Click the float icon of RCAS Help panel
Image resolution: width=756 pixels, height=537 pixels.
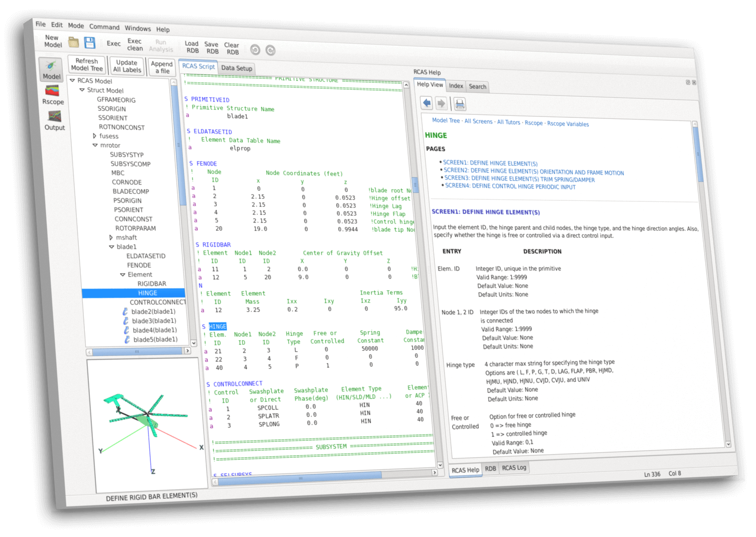click(x=688, y=82)
